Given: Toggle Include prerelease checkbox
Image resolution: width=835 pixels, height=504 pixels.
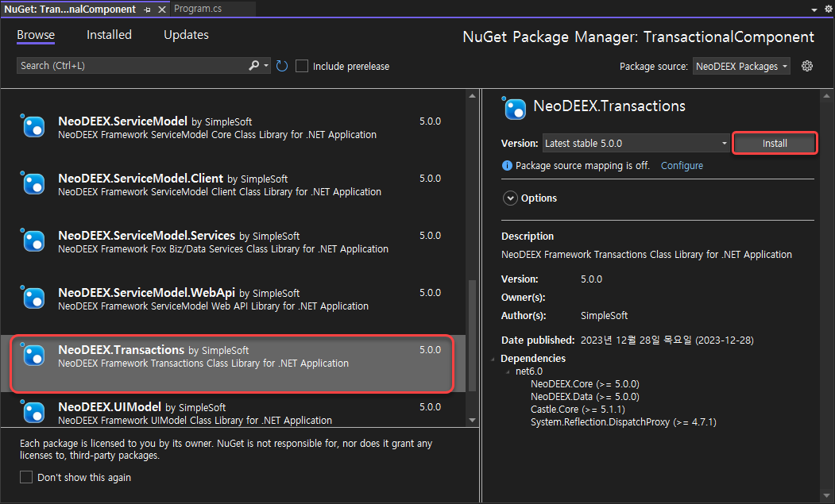Looking at the screenshot, I should click(x=302, y=66).
